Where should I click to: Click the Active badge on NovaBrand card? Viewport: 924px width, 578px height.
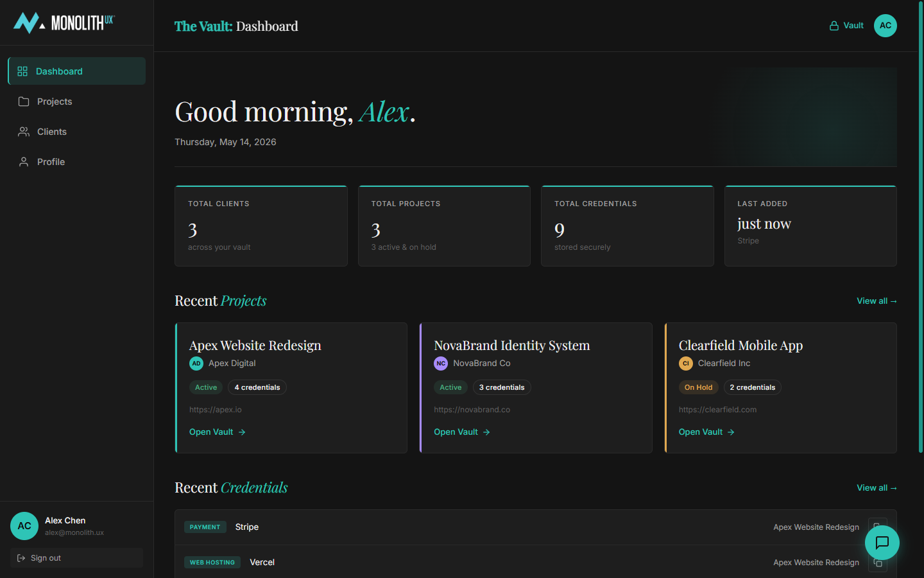click(x=450, y=387)
